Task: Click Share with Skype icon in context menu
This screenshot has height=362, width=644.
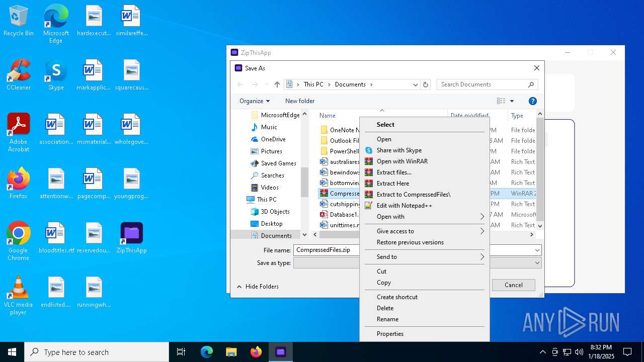Action: pos(369,150)
